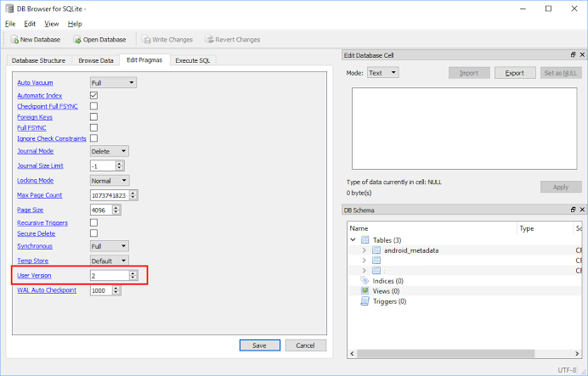Click the Apply button

[x=561, y=187]
